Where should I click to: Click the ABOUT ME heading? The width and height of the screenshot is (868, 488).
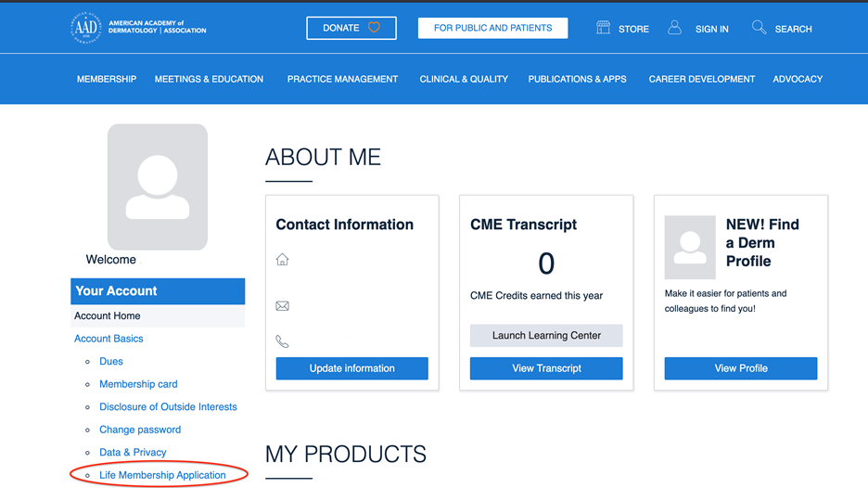pyautogui.click(x=323, y=158)
